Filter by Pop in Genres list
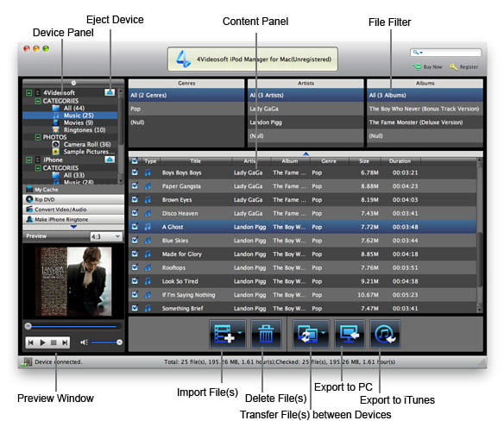This screenshot has width=504, height=427. tap(186, 109)
